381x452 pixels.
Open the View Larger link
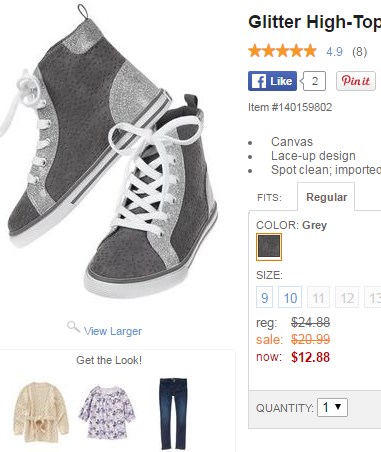tap(113, 331)
